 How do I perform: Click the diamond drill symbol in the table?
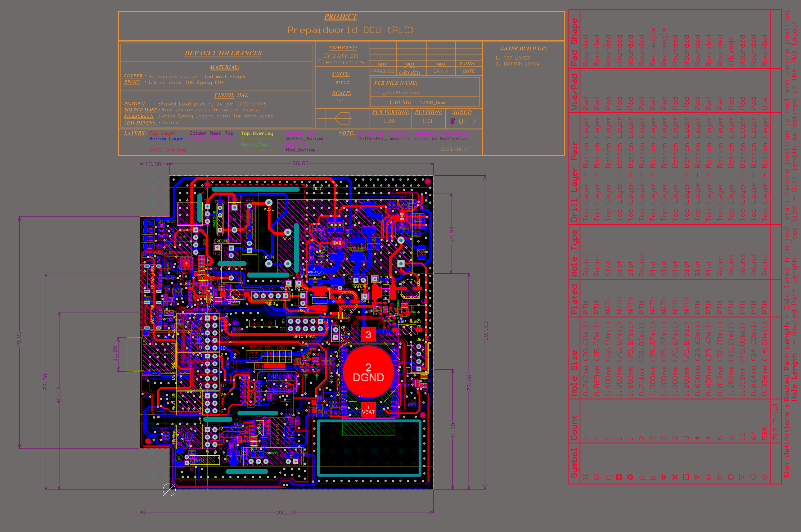pos(764,477)
